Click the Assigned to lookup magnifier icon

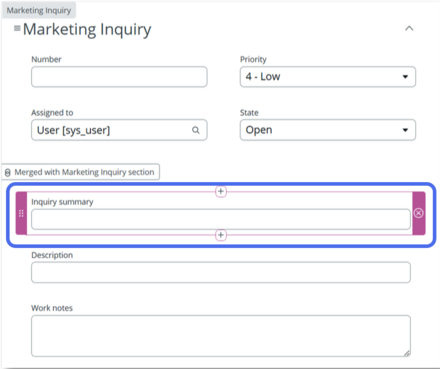(196, 130)
